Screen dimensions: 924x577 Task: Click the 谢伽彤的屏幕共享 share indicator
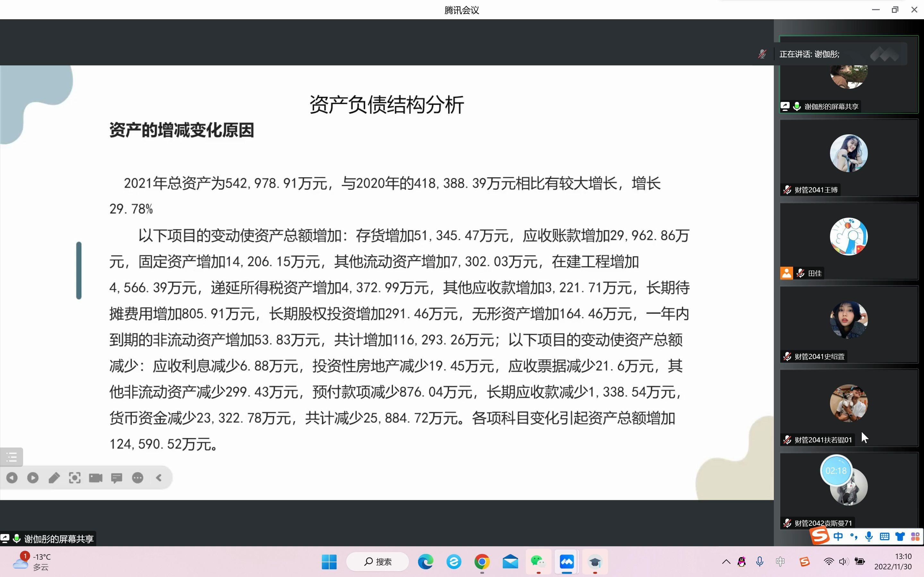[x=48, y=539]
